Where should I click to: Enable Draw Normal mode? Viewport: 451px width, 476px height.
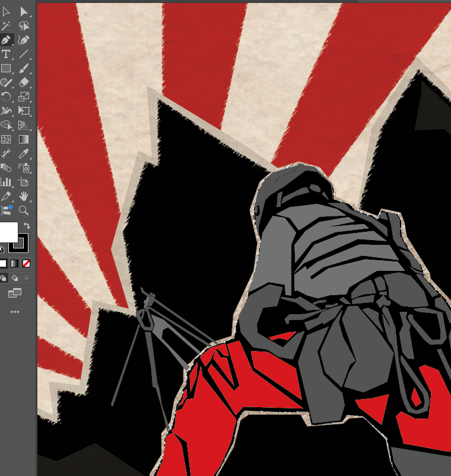tap(3, 278)
